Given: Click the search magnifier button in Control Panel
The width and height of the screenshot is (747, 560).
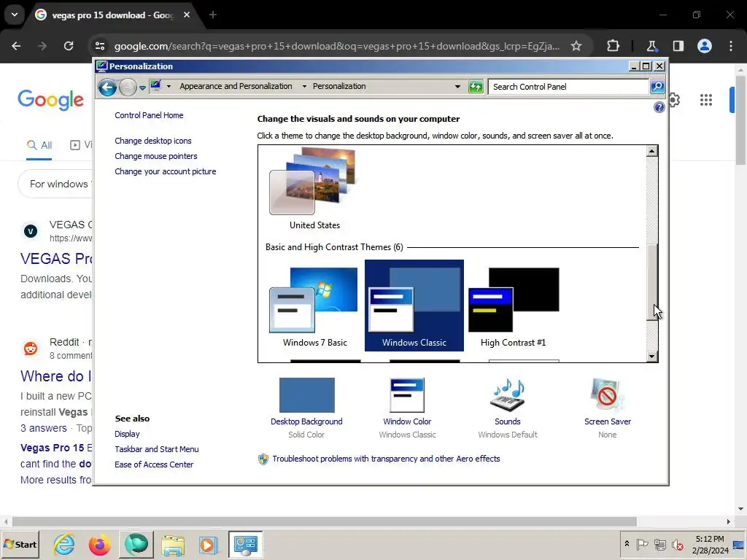Looking at the screenshot, I should click(x=657, y=87).
